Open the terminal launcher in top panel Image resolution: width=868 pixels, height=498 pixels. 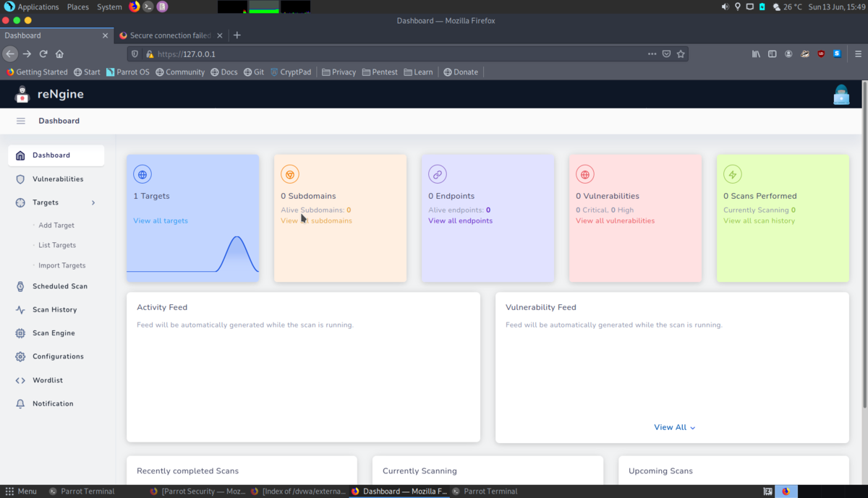[x=148, y=7]
